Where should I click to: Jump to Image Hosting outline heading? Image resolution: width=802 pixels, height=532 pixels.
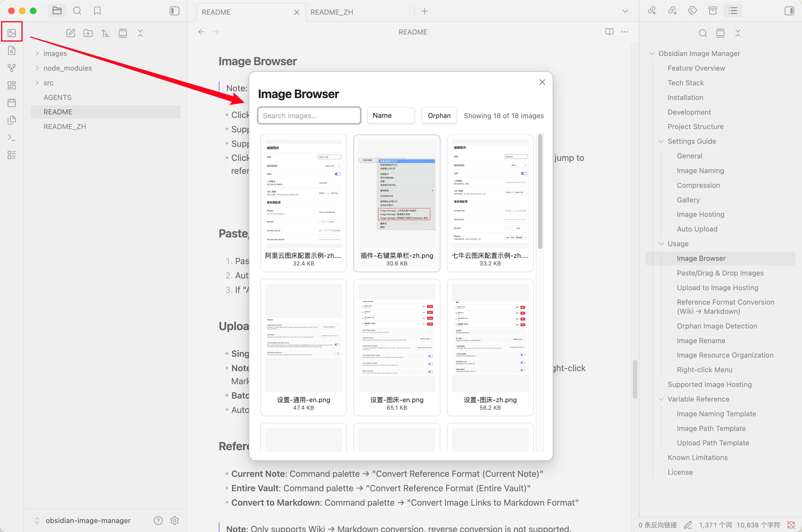tap(701, 214)
